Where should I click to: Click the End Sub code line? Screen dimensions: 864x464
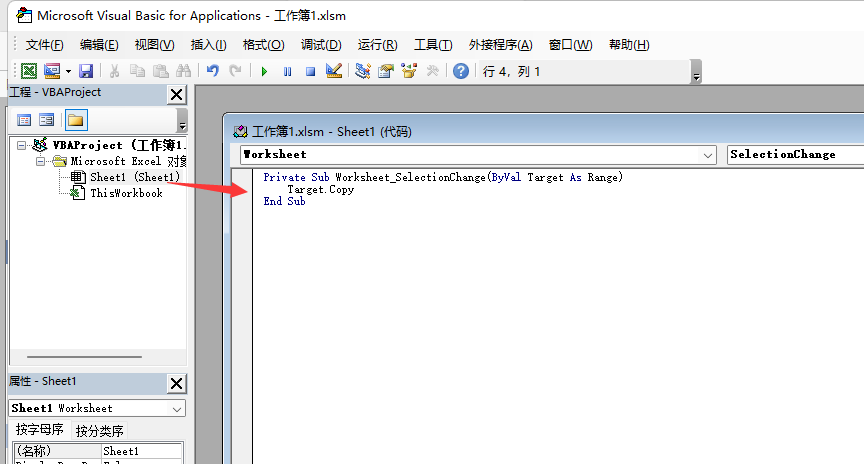pyautogui.click(x=284, y=202)
